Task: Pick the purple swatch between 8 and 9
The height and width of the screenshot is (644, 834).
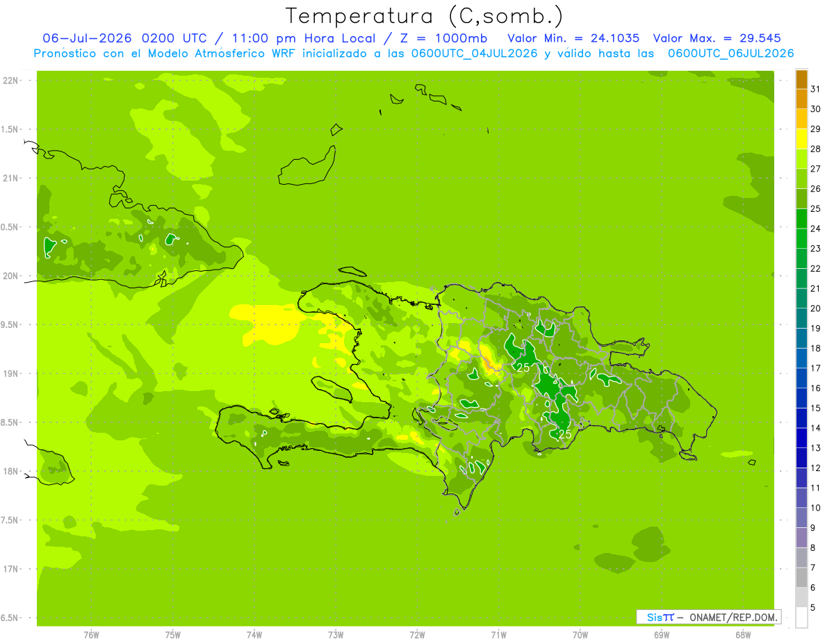Action: tap(801, 538)
